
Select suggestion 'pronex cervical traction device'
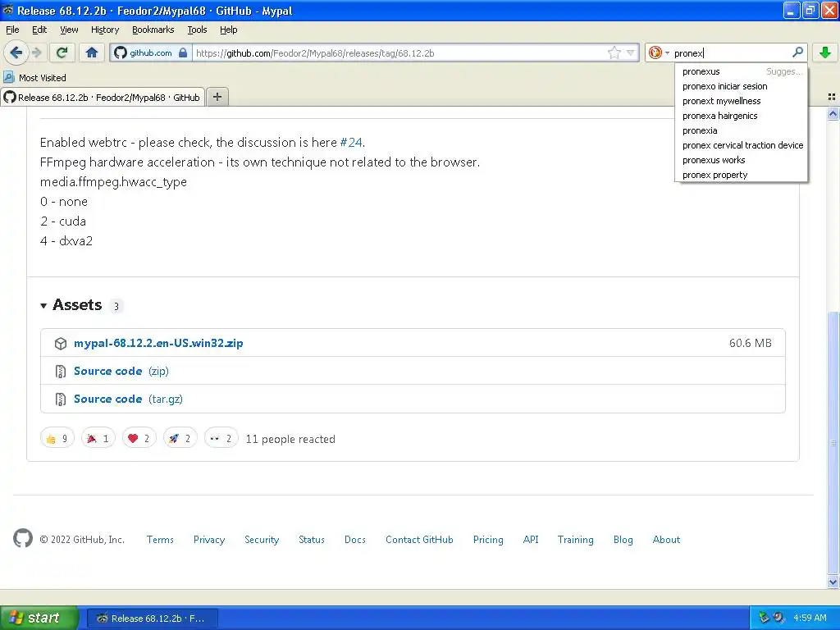(x=742, y=145)
